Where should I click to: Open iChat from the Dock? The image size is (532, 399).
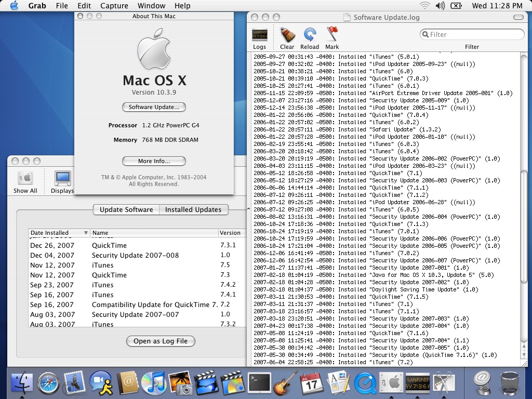(101, 383)
